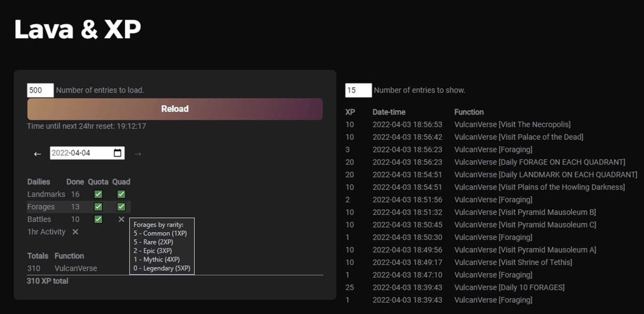
Task: Click the 24hr reset countdown timer text
Action: (86, 126)
